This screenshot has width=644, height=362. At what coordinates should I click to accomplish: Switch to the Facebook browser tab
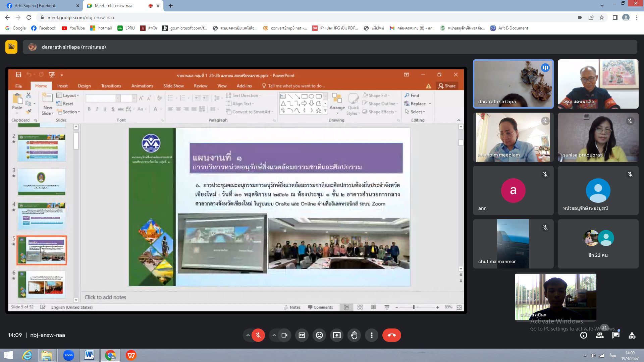pyautogui.click(x=40, y=6)
